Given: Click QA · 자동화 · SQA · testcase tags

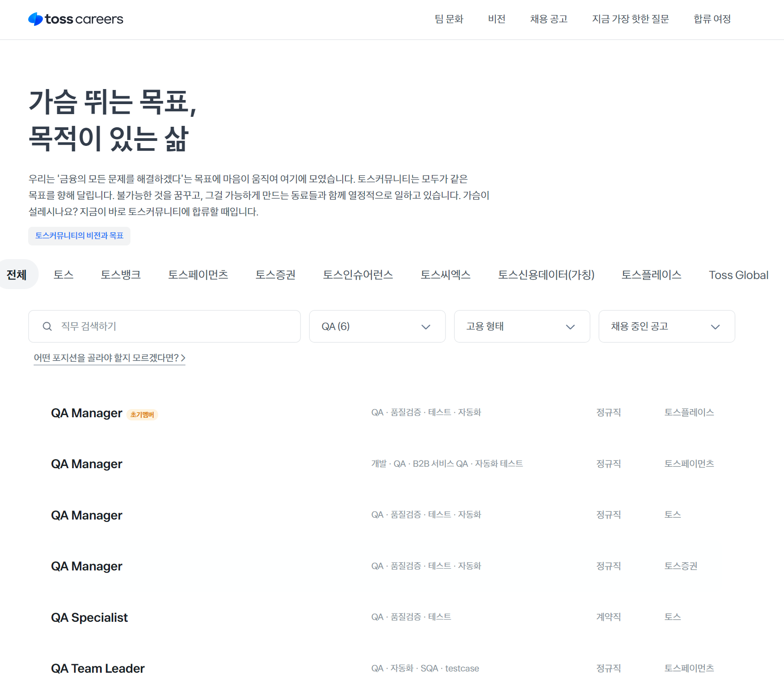Looking at the screenshot, I should [x=425, y=668].
